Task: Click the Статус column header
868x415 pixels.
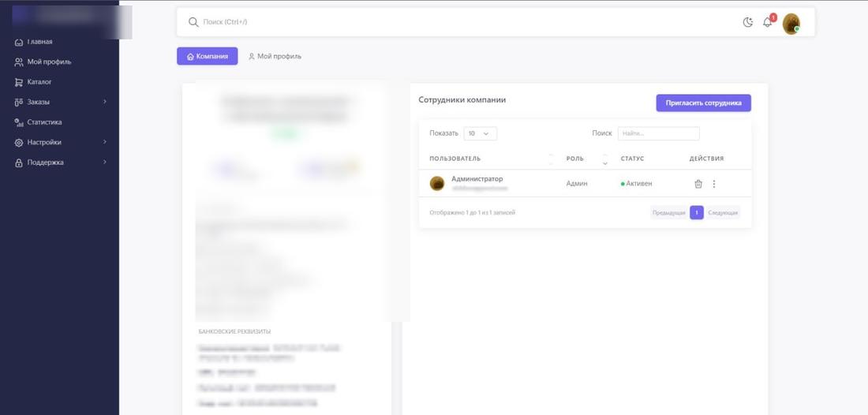Action: pyautogui.click(x=632, y=159)
